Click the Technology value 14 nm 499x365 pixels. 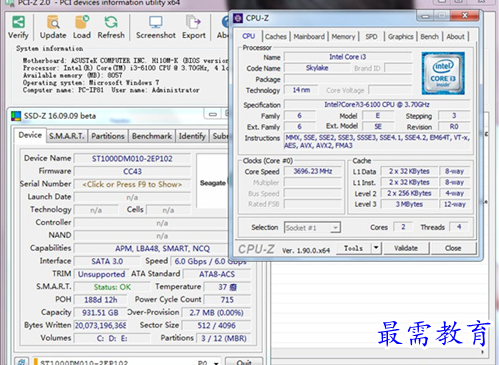[x=301, y=90]
